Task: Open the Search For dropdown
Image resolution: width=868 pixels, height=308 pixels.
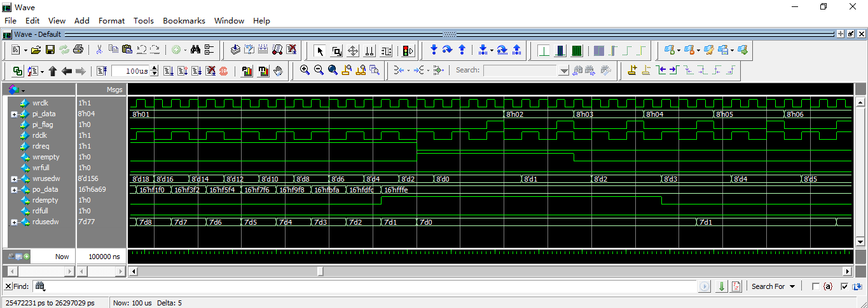Action: click(x=773, y=286)
